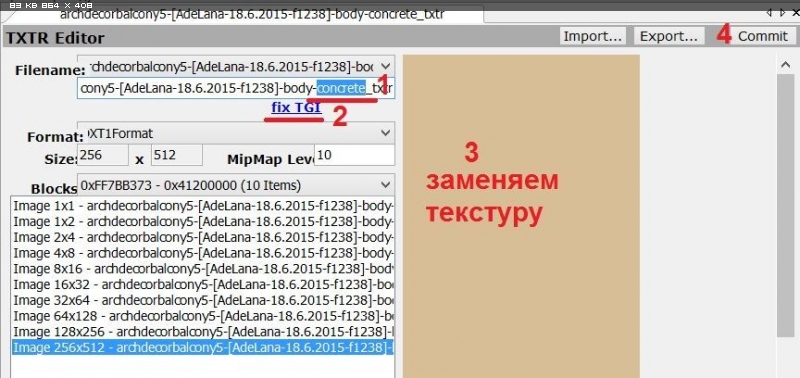The height and width of the screenshot is (378, 800).
Task: Click the fix TGI link
Action: (296, 108)
